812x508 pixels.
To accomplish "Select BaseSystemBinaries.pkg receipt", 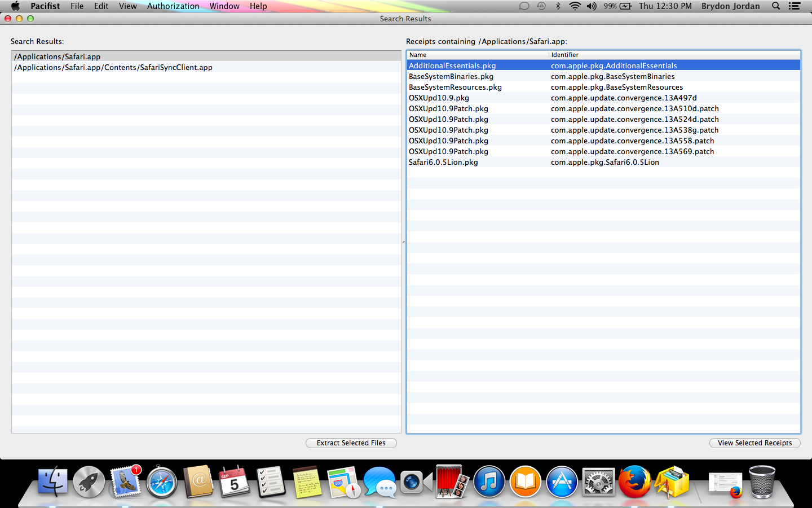I will (x=603, y=76).
